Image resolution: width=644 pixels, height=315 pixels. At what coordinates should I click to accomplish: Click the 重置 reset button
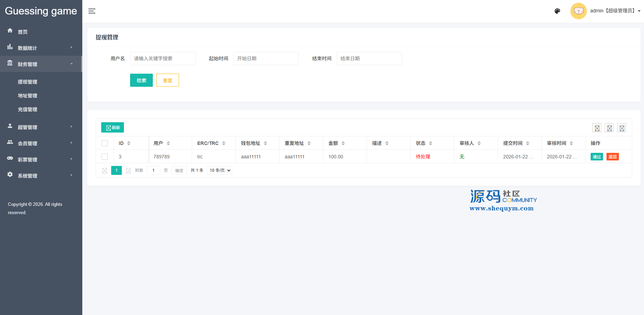(x=167, y=80)
